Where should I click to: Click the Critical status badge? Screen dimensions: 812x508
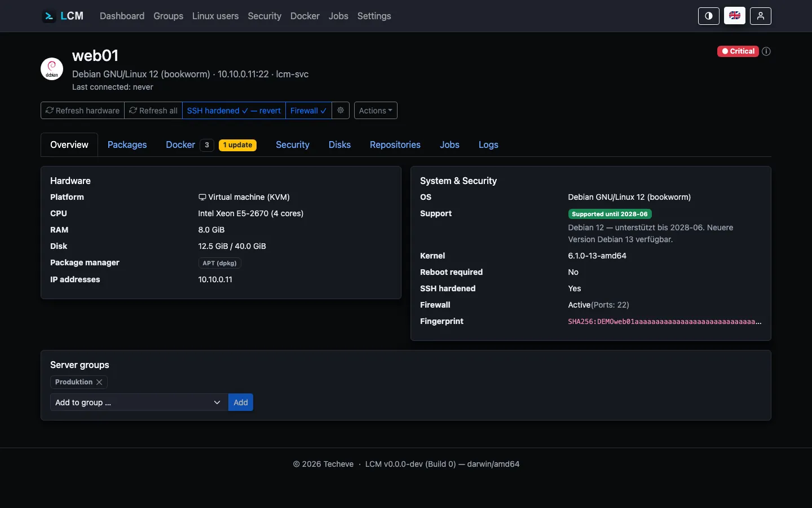[x=738, y=51]
